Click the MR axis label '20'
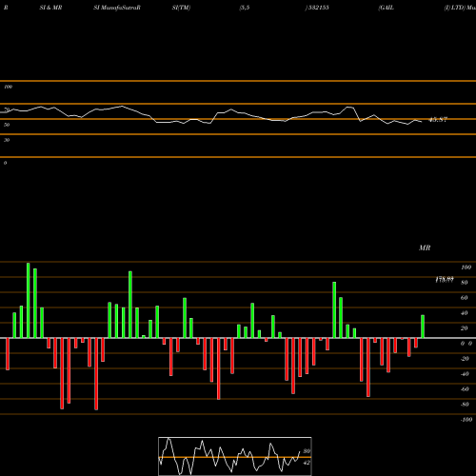This screenshot has width=476, height=476. 465,328
